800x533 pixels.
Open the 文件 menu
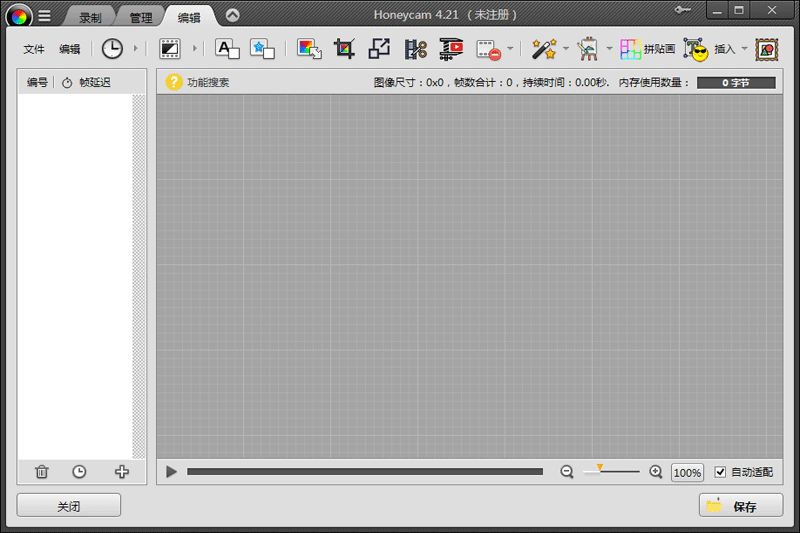pos(34,49)
